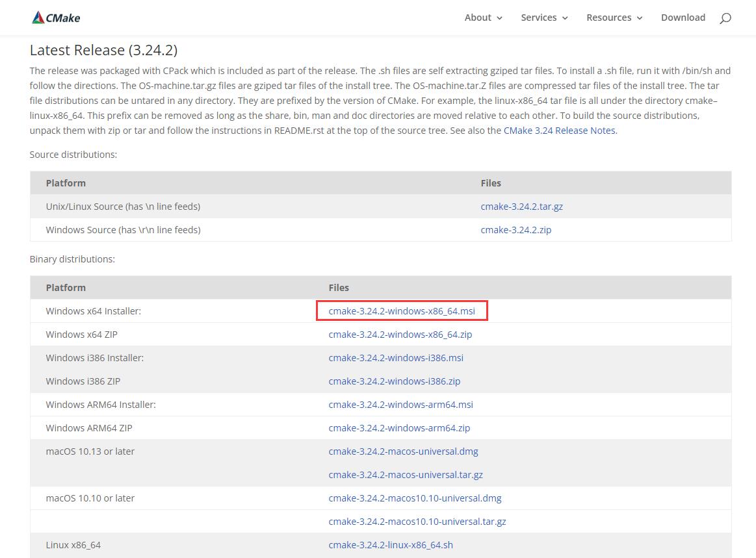This screenshot has width=756, height=558.
Task: Download cmake-3.24.2-macos-universal.tar.gz
Action: tap(406, 475)
